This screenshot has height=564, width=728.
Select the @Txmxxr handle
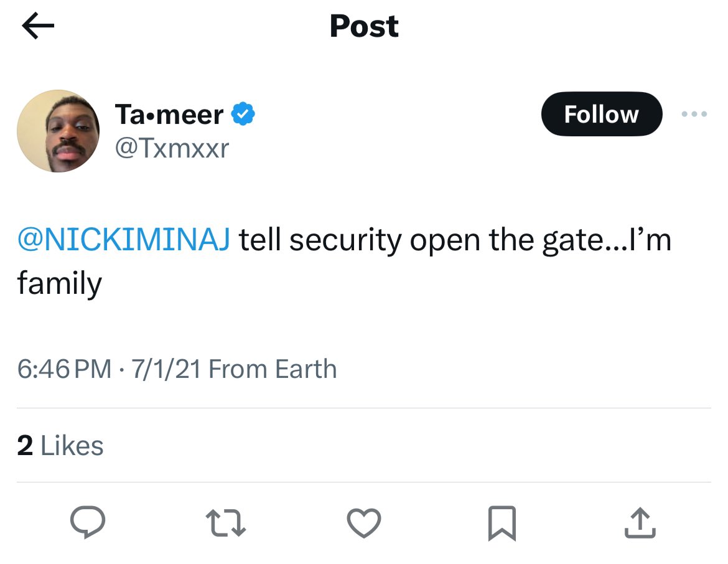pyautogui.click(x=172, y=148)
